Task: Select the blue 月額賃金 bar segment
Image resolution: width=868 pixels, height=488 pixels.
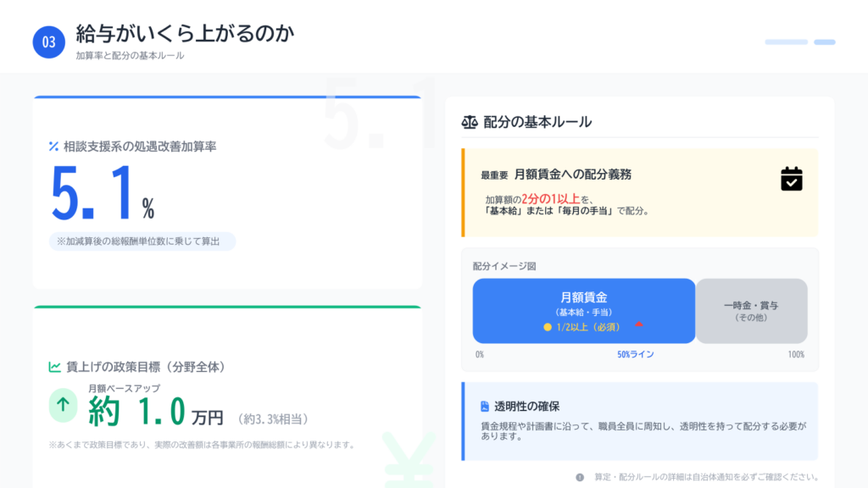Action: click(583, 310)
